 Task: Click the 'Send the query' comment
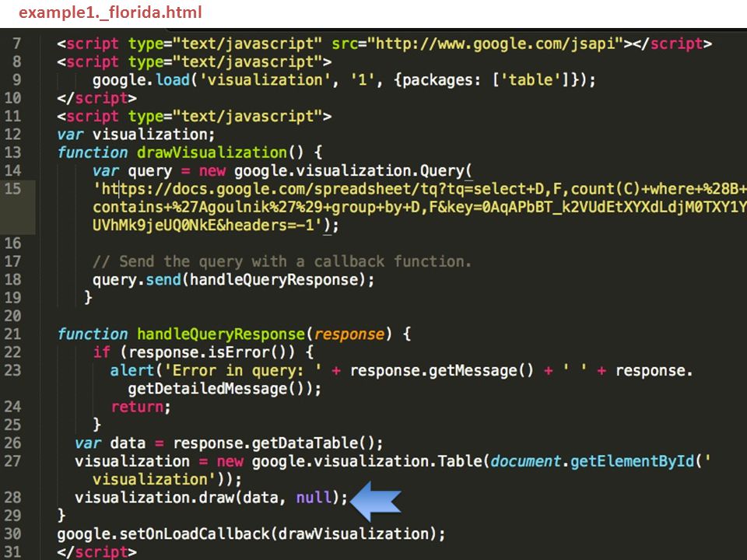(282, 261)
